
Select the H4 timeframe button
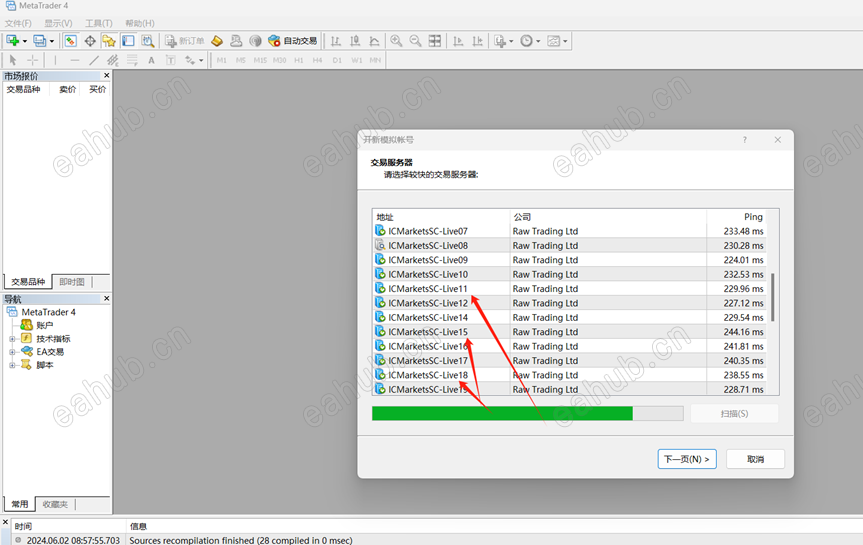click(318, 60)
